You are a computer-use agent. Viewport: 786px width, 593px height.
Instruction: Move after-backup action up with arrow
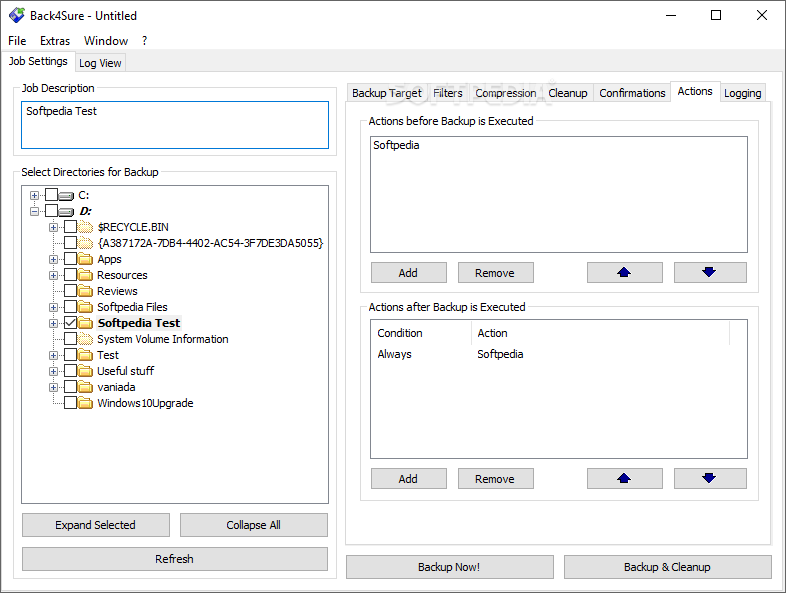625,479
